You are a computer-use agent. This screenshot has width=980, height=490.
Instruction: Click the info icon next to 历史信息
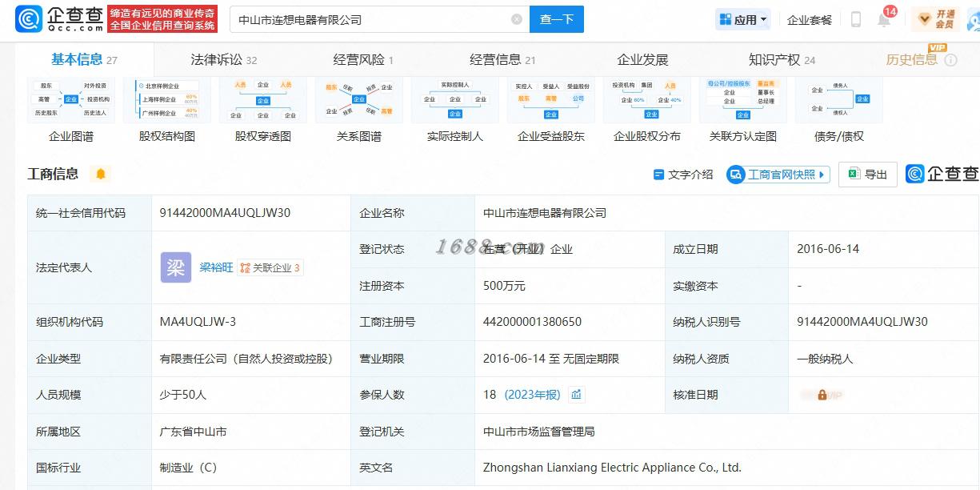tap(950, 60)
